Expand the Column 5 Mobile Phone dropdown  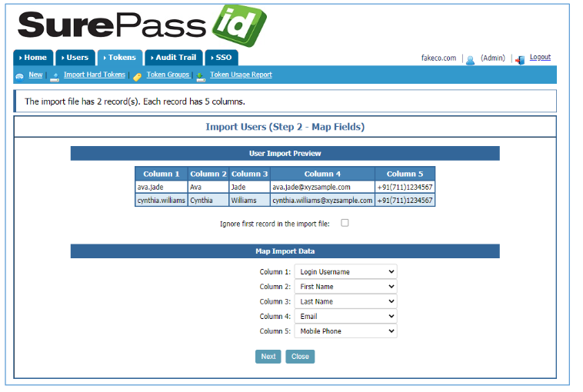tap(346, 331)
